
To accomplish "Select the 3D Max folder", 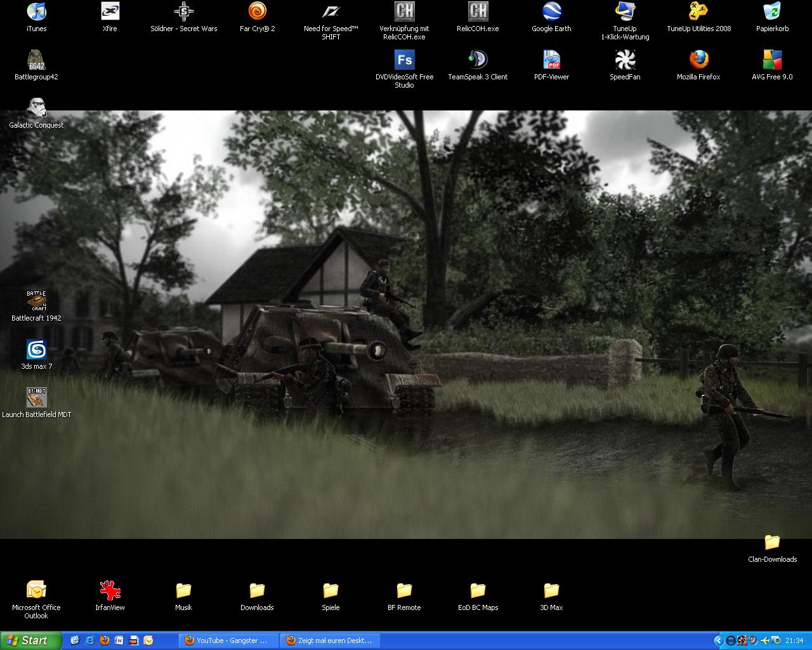I will pos(551,596).
